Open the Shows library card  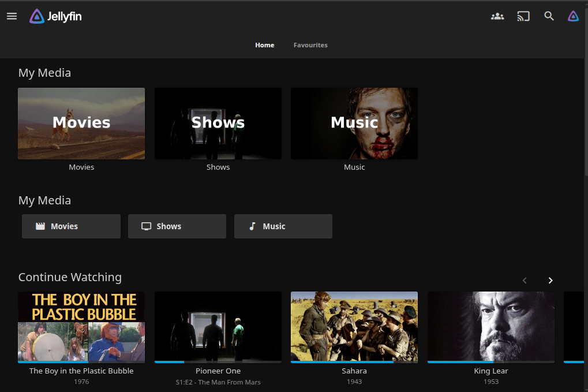coord(218,124)
